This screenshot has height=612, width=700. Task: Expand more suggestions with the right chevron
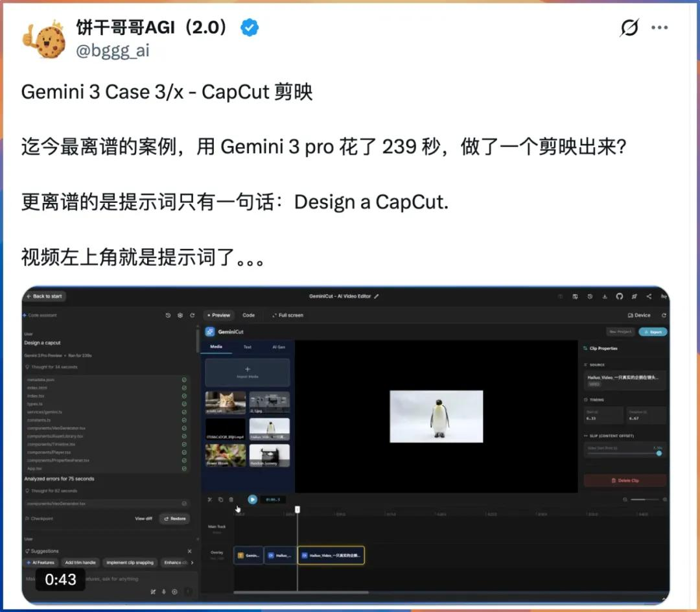coord(192,562)
